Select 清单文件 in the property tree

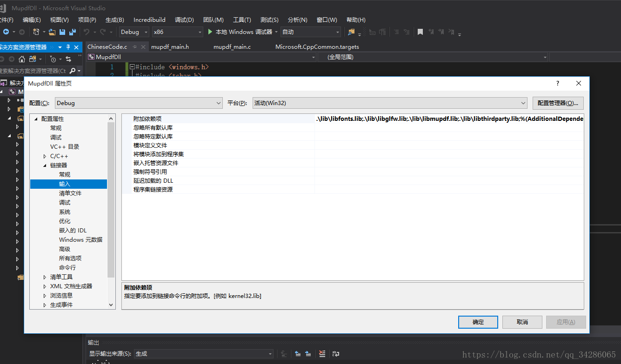[x=70, y=193]
